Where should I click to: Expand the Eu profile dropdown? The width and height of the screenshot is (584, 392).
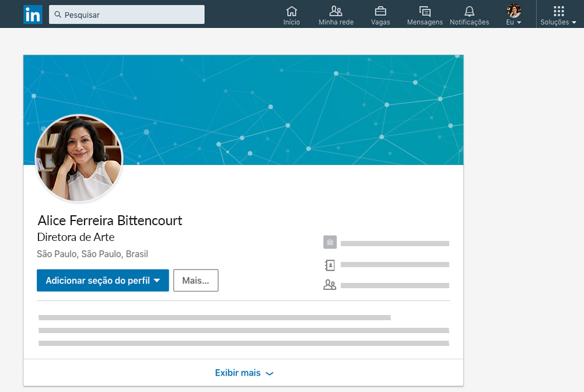pos(514,15)
